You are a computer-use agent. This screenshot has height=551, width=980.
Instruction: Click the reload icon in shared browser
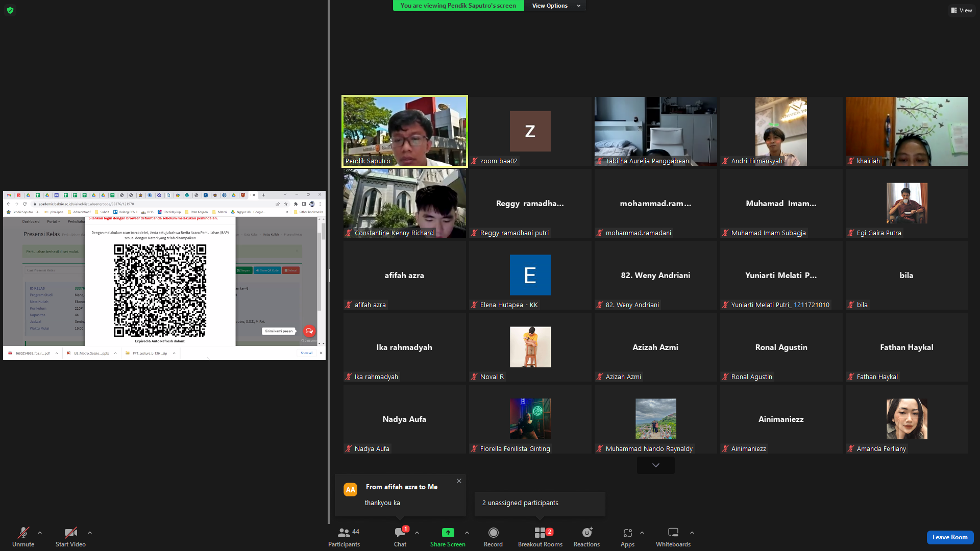[x=24, y=204]
